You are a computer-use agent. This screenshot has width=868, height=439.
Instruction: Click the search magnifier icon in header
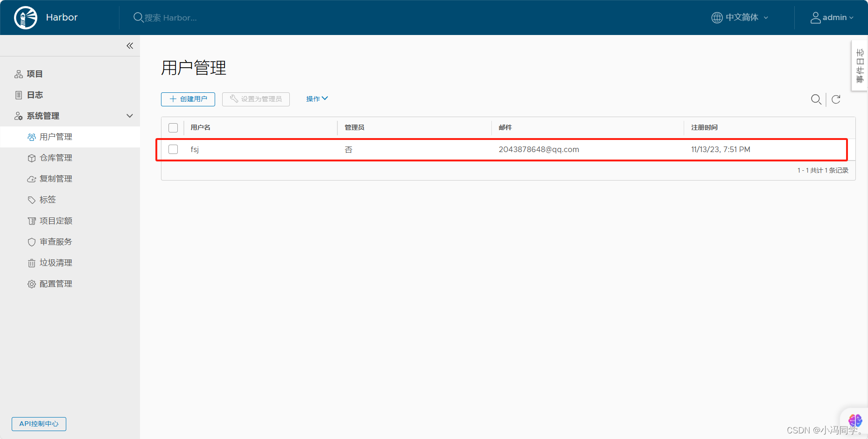[x=138, y=18]
